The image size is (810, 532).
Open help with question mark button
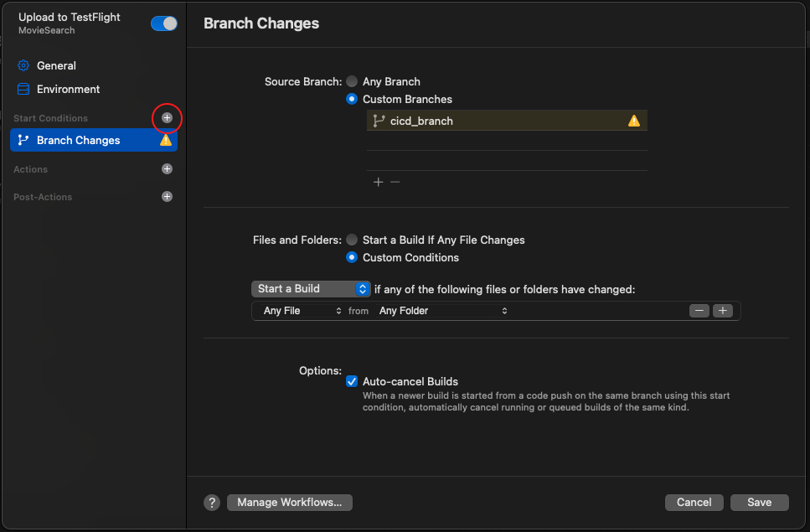pyautogui.click(x=212, y=503)
